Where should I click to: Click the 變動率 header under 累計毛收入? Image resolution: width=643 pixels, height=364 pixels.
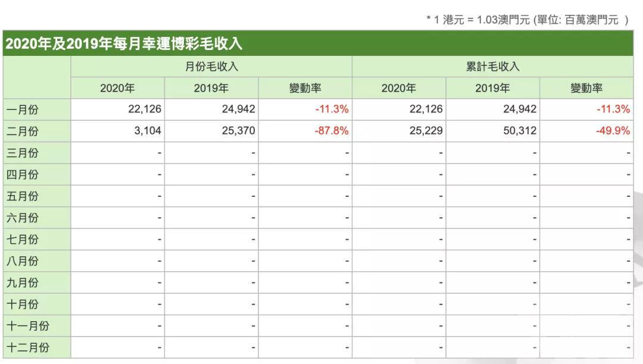click(586, 87)
